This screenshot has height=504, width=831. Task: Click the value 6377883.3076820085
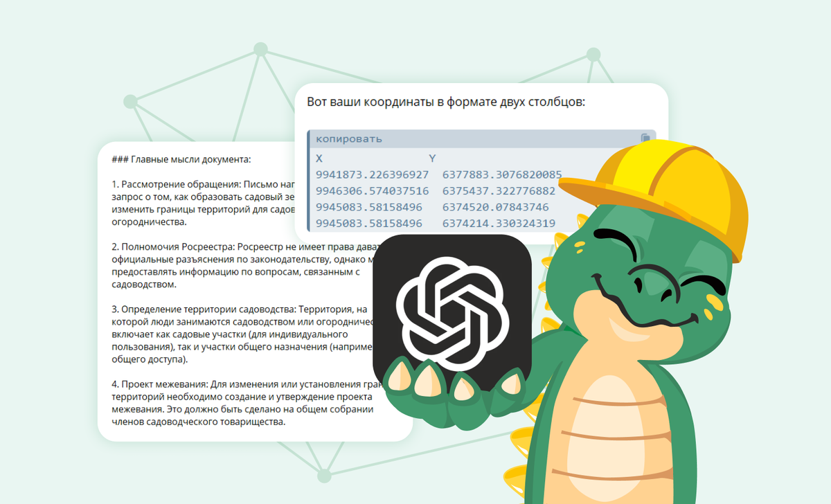[502, 174]
